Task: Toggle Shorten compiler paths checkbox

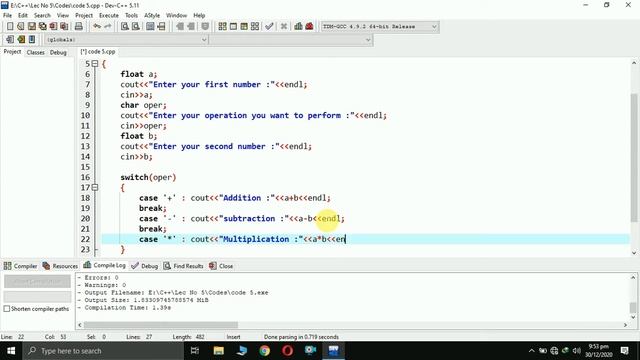Action: click(7, 309)
